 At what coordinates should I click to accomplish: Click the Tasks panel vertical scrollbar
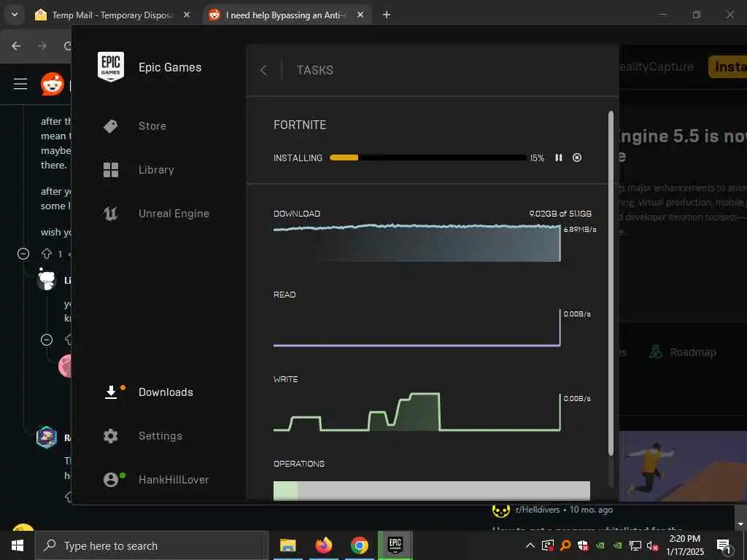(x=611, y=284)
